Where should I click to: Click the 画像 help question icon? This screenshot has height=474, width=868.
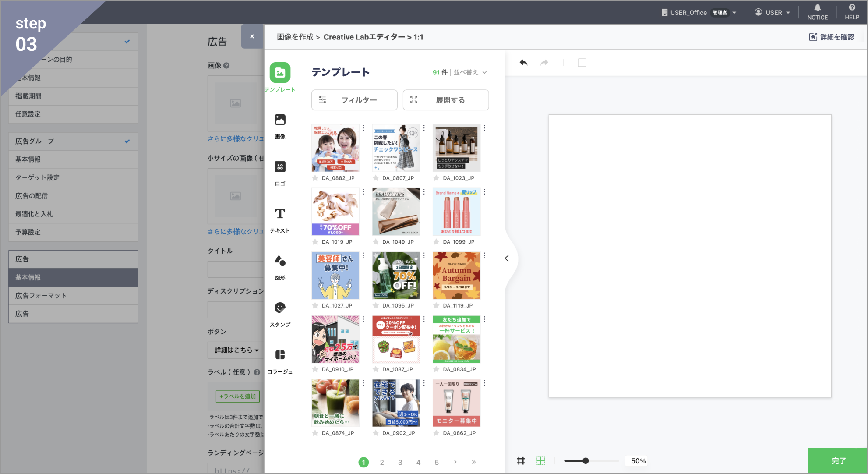[226, 66]
